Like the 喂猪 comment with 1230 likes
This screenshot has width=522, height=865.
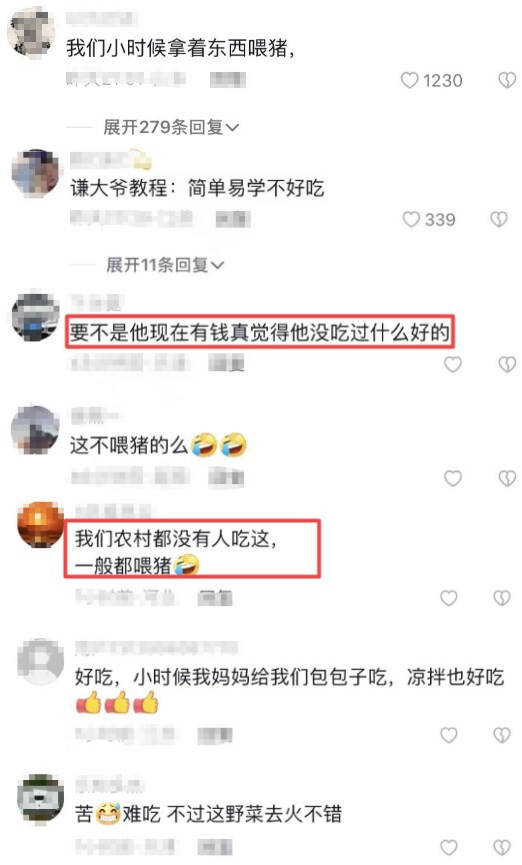[x=409, y=81]
